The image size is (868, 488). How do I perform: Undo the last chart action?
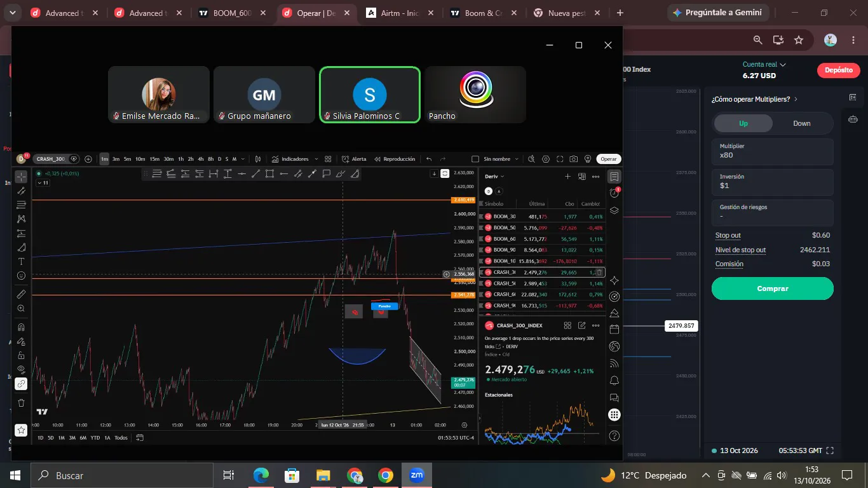pyautogui.click(x=429, y=159)
